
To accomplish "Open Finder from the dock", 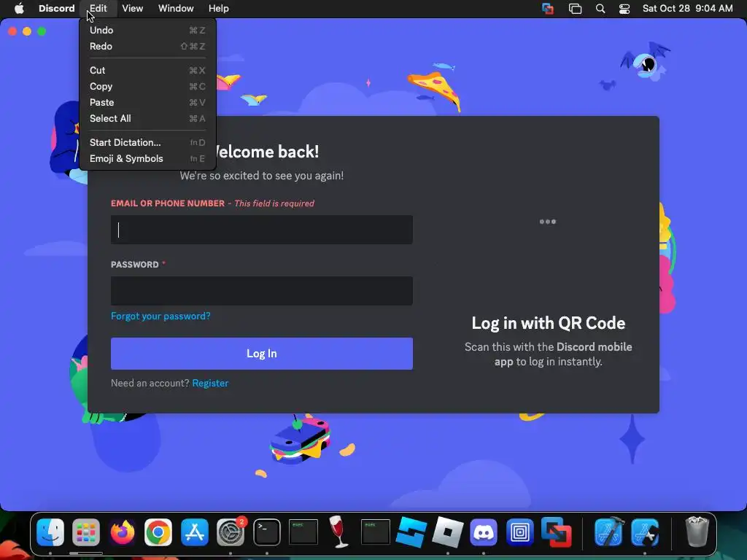I will (x=50, y=532).
